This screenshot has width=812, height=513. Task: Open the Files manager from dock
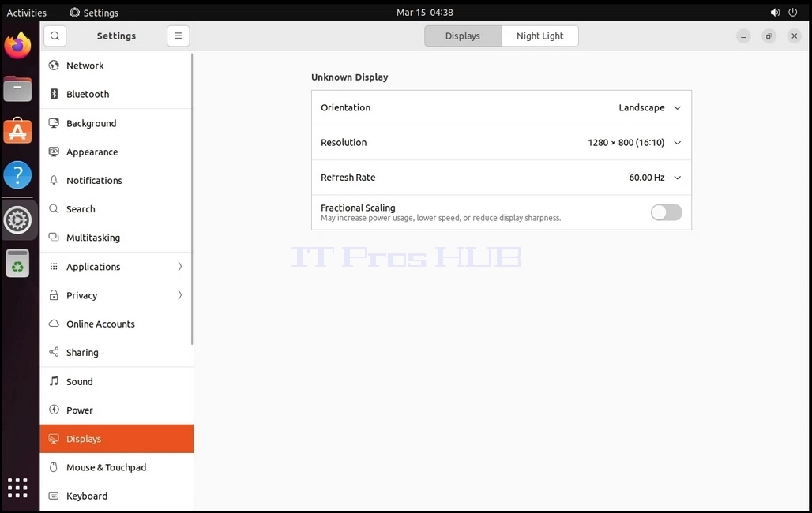(17, 88)
